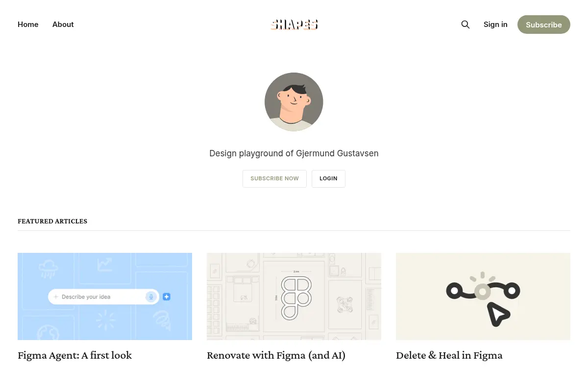Click the Describe your idea field
Viewport: 588px width, 392px height.
click(x=103, y=297)
